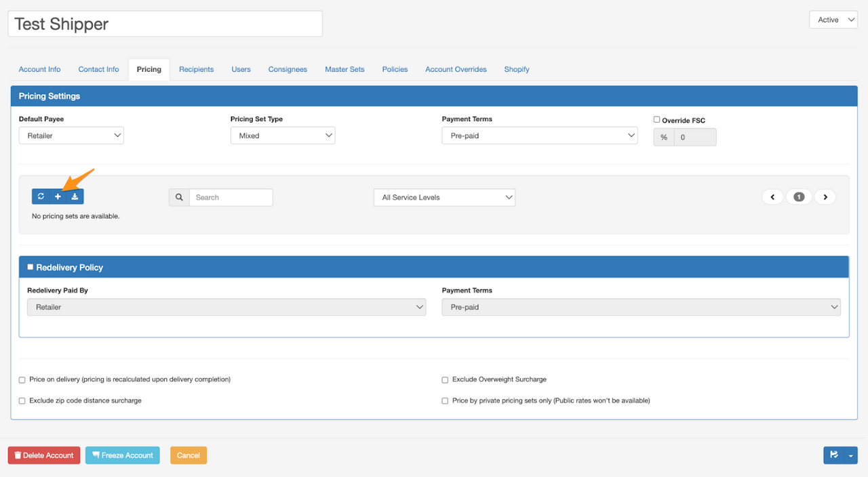
Task: Expand Redelivery Policy Payment Terms dropdown
Action: click(642, 307)
